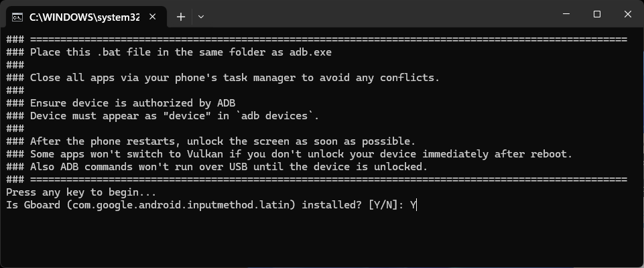Close the terminal window
Screen dimensions: 644x268
[627, 14]
